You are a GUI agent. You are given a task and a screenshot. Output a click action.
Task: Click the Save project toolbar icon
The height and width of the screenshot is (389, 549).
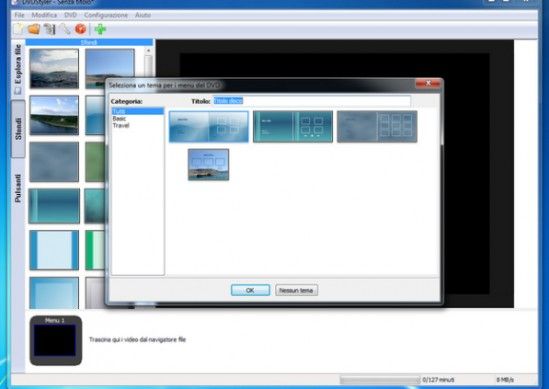pos(49,29)
